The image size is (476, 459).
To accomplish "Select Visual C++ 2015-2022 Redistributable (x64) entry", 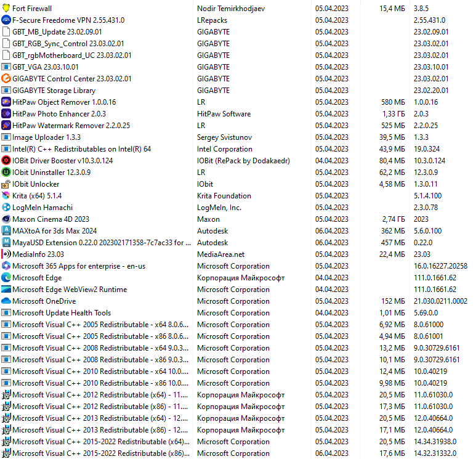I will click(x=101, y=441).
